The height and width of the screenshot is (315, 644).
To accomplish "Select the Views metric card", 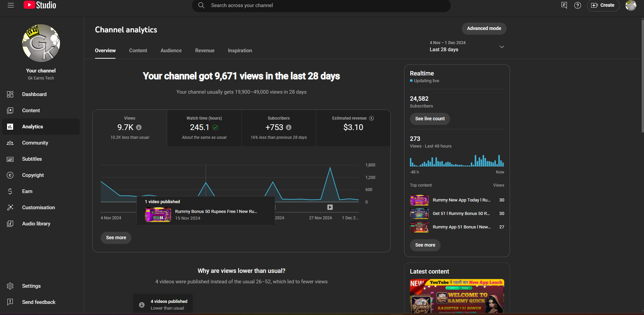I will click(130, 128).
